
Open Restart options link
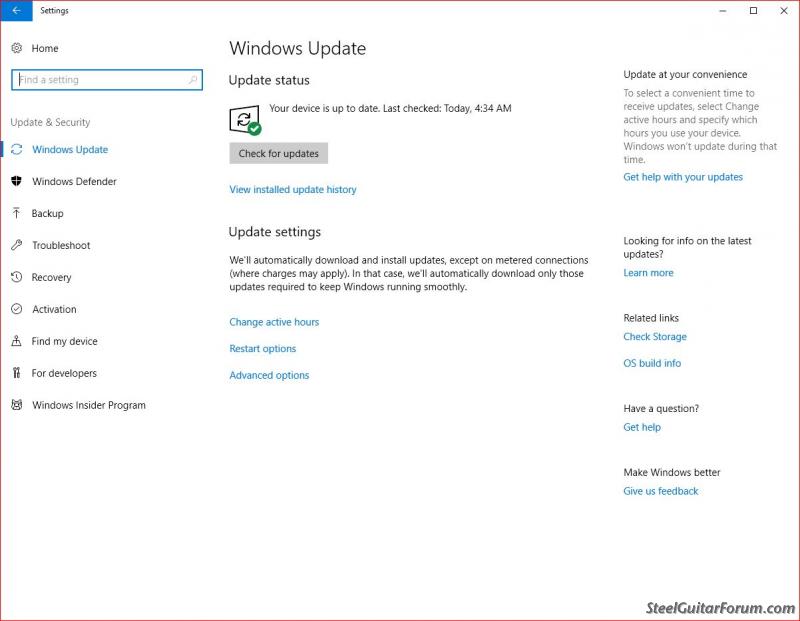click(263, 349)
